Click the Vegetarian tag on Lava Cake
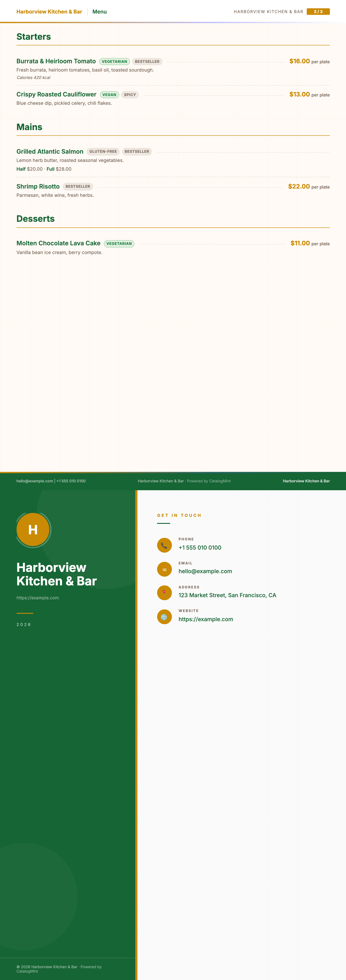The image size is (346, 980). tap(119, 244)
